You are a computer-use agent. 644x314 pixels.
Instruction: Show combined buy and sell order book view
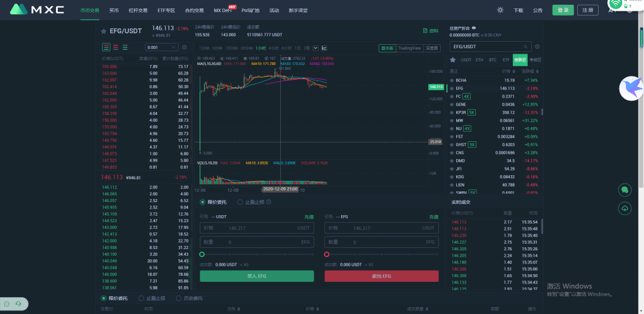click(x=106, y=47)
